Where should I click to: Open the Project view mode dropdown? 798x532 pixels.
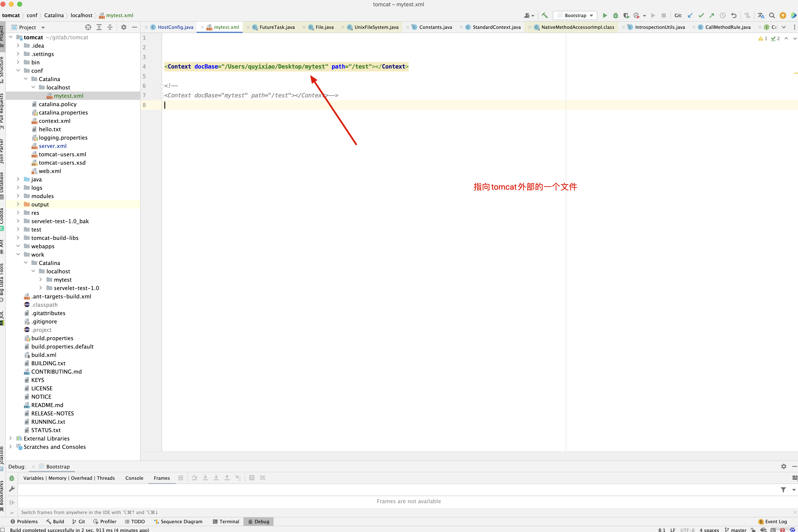[43, 28]
